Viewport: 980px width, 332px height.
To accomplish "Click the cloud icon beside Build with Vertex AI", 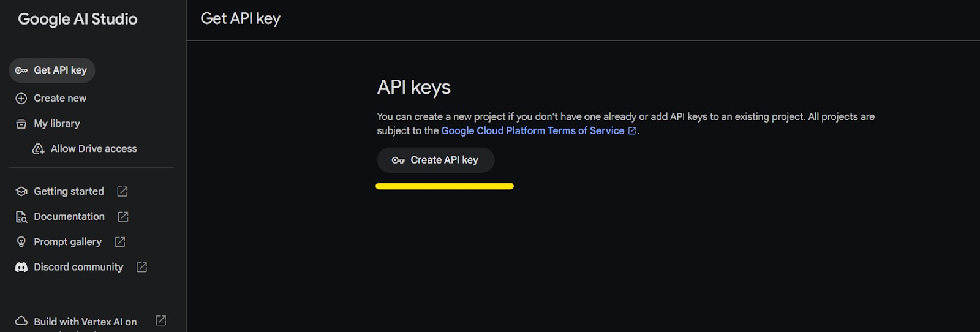I will [21, 321].
